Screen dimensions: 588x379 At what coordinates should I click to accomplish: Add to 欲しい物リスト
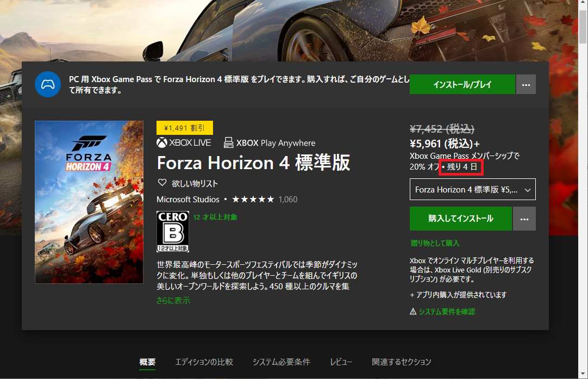tap(195, 183)
